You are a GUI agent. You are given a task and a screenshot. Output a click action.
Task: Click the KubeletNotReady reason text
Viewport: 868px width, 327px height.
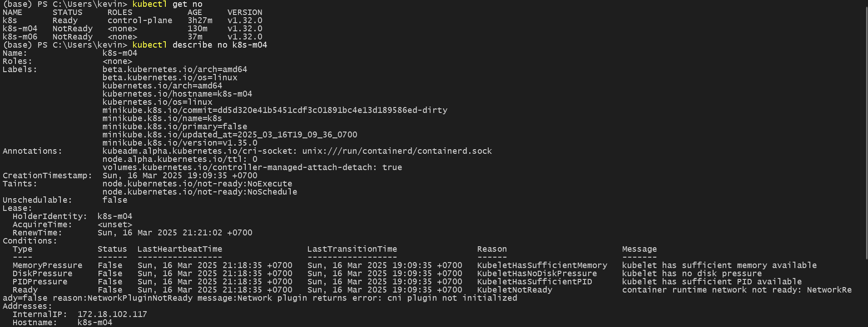[x=515, y=290]
